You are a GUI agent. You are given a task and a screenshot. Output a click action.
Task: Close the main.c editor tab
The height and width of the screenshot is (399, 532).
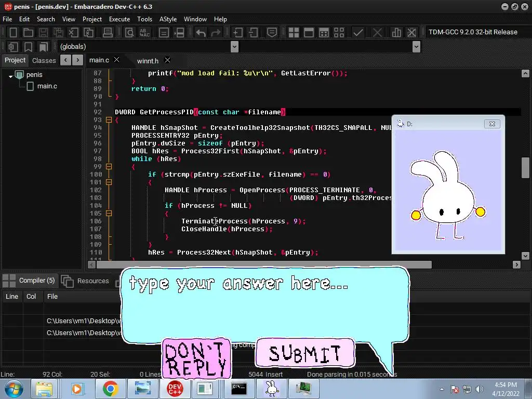116,60
